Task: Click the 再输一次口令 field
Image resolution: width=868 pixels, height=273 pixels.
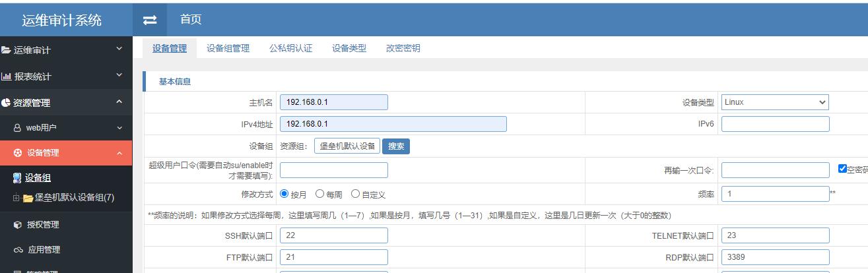Action: pyautogui.click(x=775, y=170)
